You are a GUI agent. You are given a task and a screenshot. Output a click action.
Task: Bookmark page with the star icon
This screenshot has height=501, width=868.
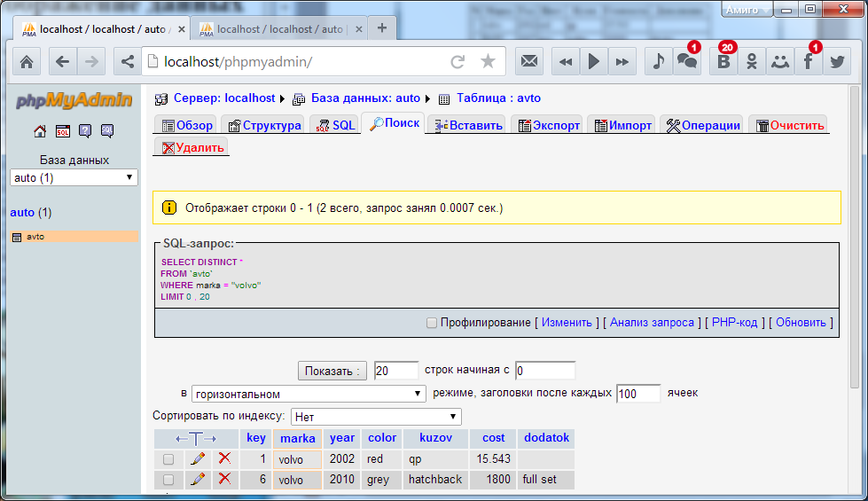coord(488,61)
